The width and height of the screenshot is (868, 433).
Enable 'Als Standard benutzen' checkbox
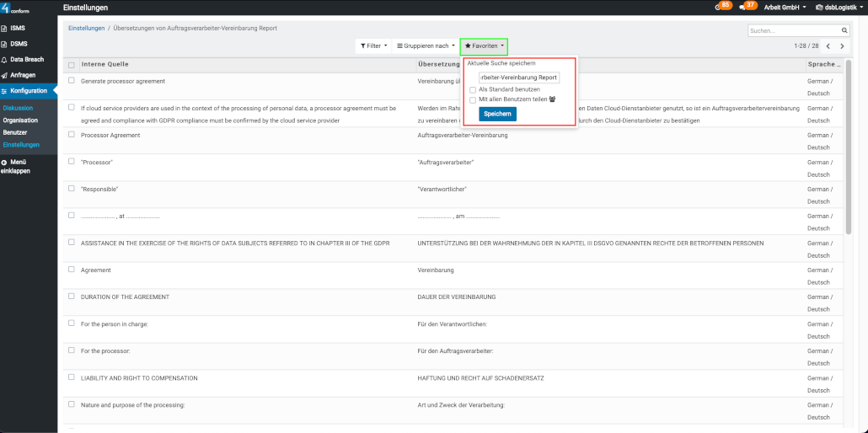coord(473,89)
